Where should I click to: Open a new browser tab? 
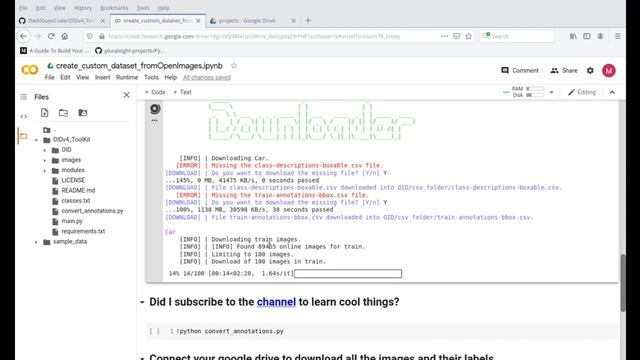[308, 20]
